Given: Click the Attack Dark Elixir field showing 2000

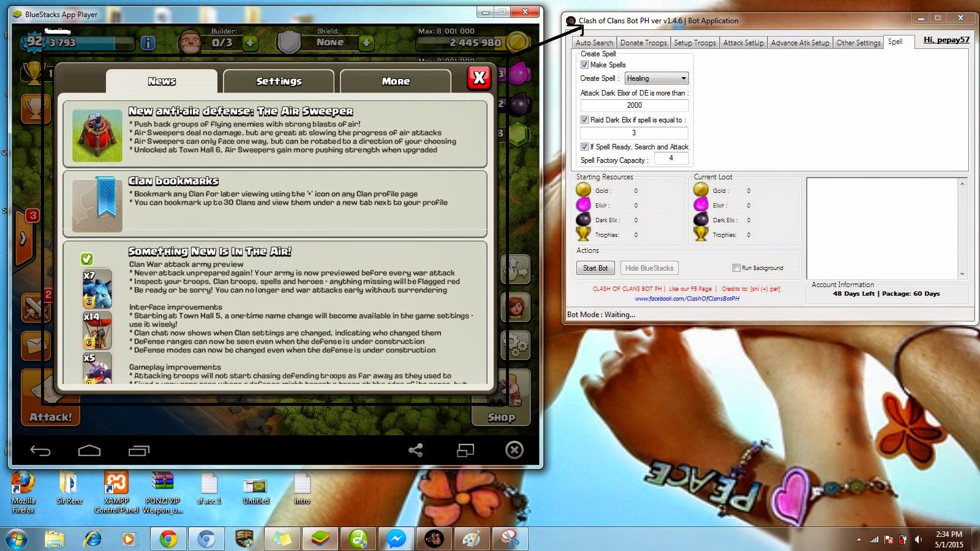Looking at the screenshot, I should [x=635, y=105].
